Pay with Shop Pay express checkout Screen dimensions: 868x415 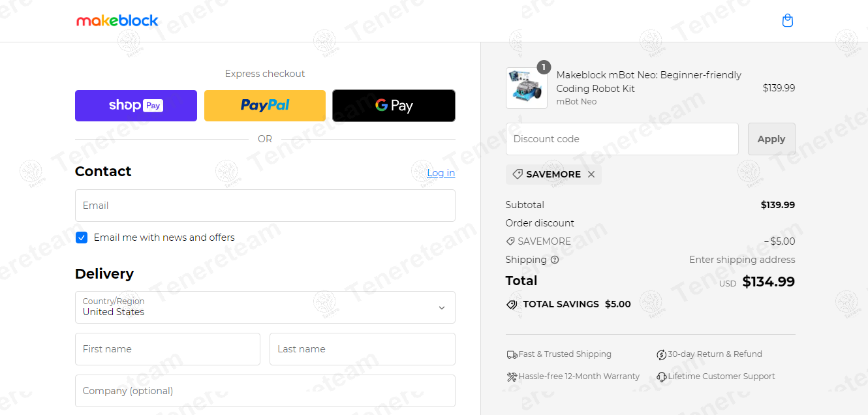pos(136,106)
